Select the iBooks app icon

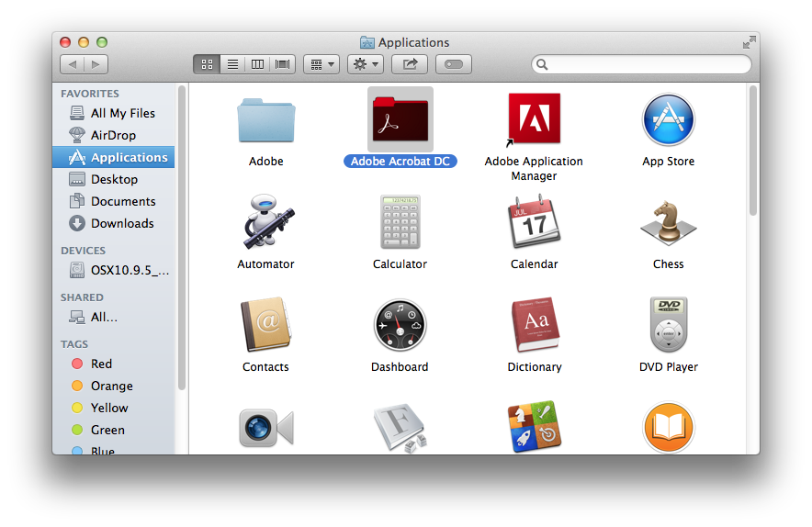click(669, 428)
